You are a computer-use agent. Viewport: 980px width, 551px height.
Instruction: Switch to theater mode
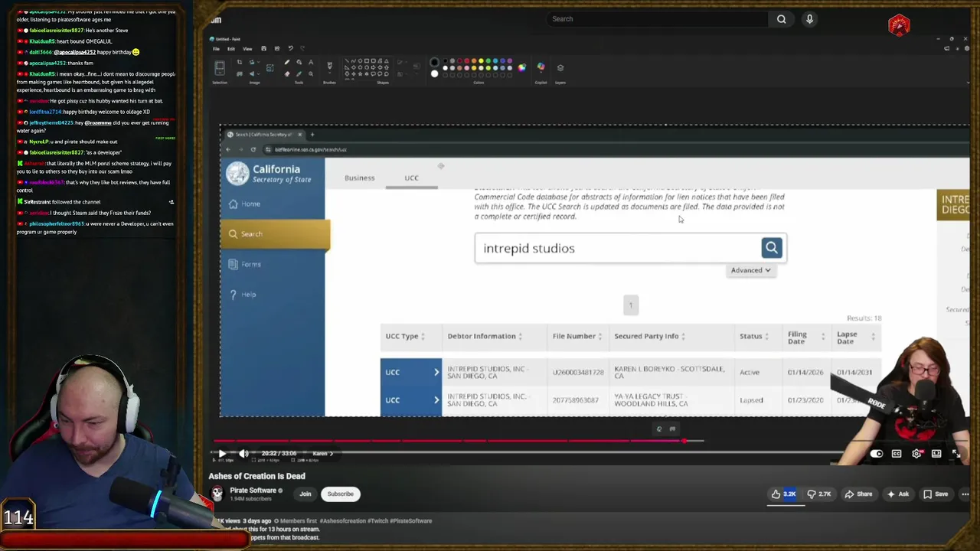click(x=936, y=454)
